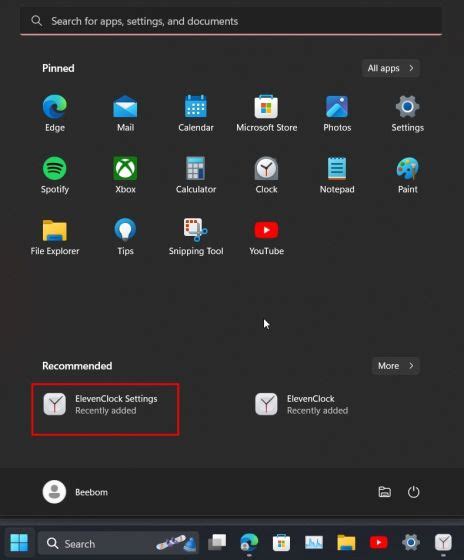Launch the Calendar app
The width and height of the screenshot is (464, 560).
pyautogui.click(x=196, y=113)
